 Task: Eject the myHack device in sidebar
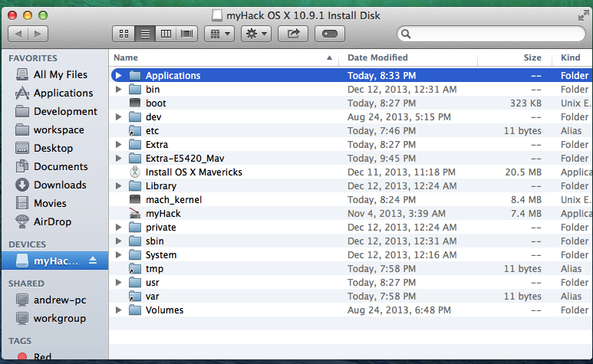click(x=93, y=261)
